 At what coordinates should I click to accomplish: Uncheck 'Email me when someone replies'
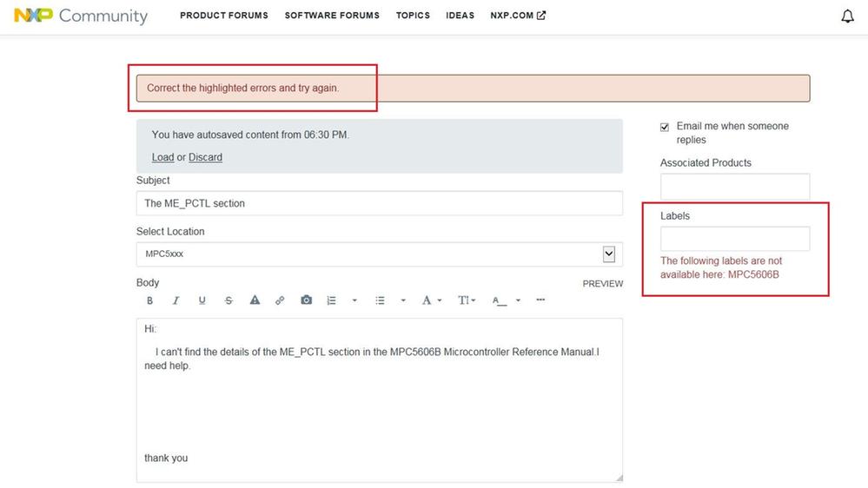click(x=665, y=128)
